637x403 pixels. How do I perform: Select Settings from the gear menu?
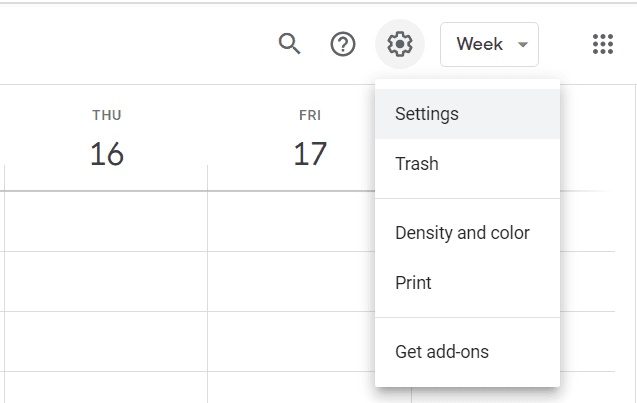[x=427, y=114]
